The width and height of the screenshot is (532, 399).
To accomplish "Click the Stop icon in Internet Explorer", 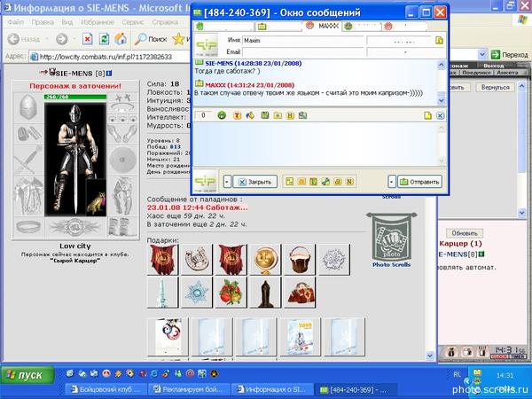I will click(88, 39).
